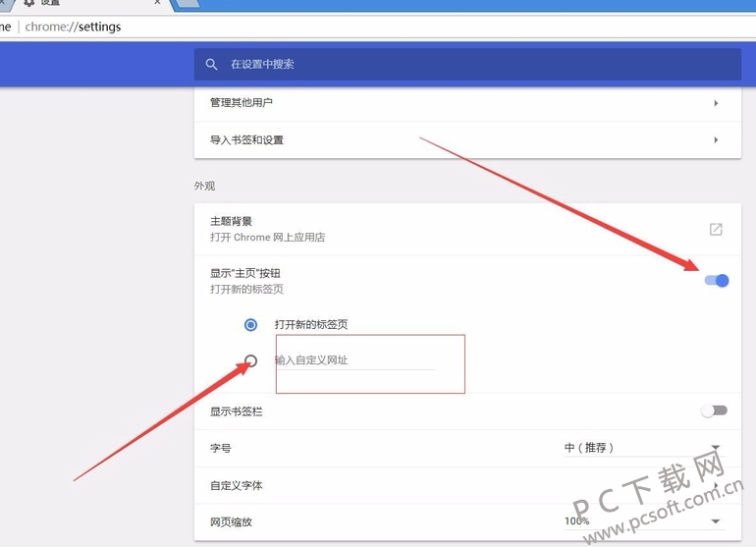Select the custom web address radio button
Image resolution: width=756 pixels, height=547 pixels.
[250, 360]
